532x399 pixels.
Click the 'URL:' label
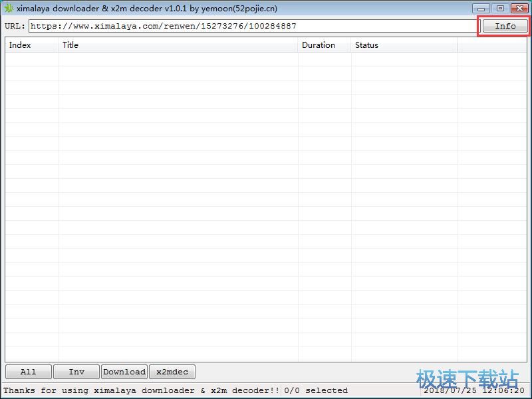15,26
